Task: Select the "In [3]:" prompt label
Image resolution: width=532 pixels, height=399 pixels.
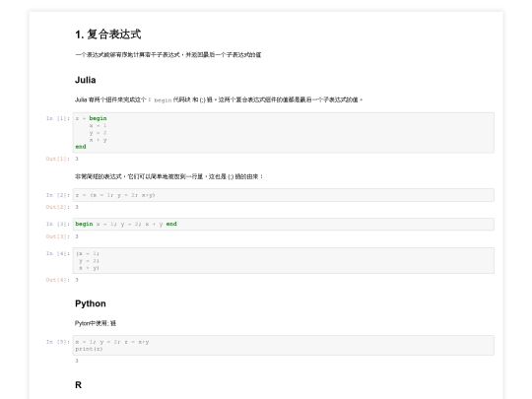Action: point(58,224)
